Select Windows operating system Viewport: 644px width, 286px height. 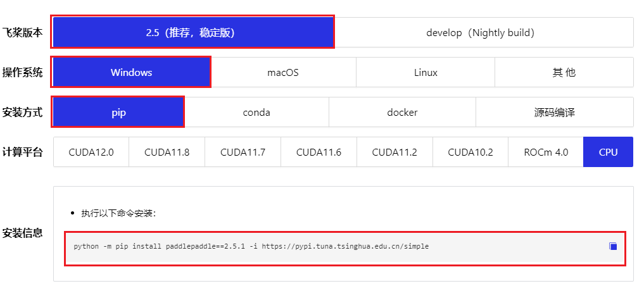[x=131, y=72]
